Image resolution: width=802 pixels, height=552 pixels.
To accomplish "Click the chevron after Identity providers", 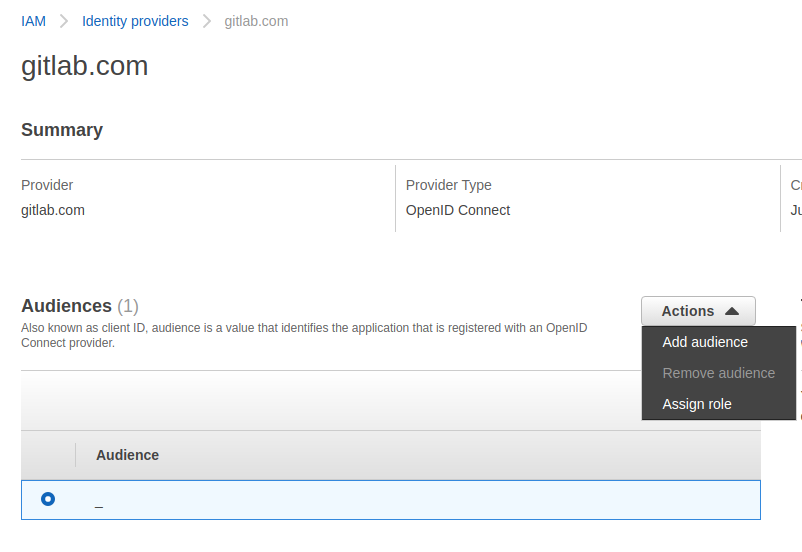I will (x=207, y=21).
